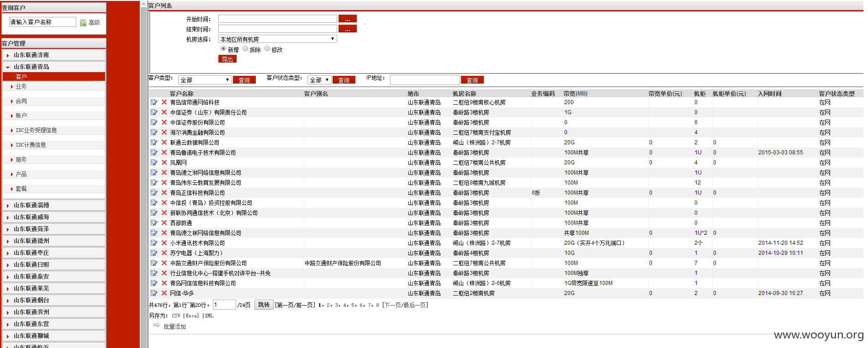Delete the 中路交通财产保险股份有限公司 row
The width and height of the screenshot is (868, 348).
[x=164, y=263]
